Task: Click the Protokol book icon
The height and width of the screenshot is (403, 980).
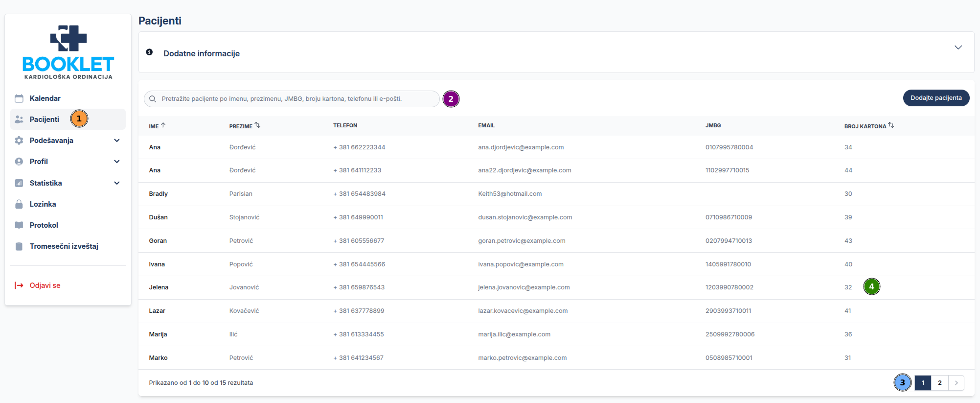Action: 19,225
